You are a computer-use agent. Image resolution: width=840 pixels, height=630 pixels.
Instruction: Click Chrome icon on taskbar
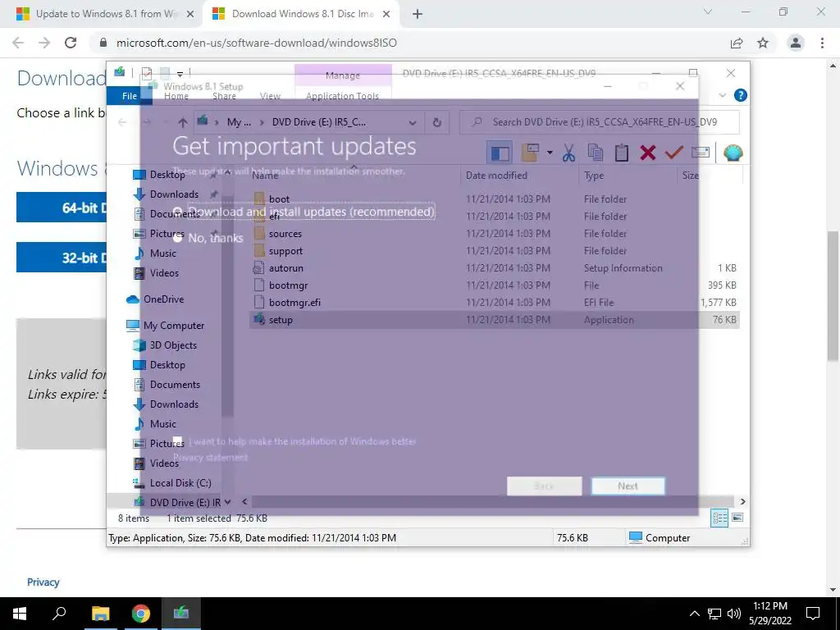coord(141,614)
